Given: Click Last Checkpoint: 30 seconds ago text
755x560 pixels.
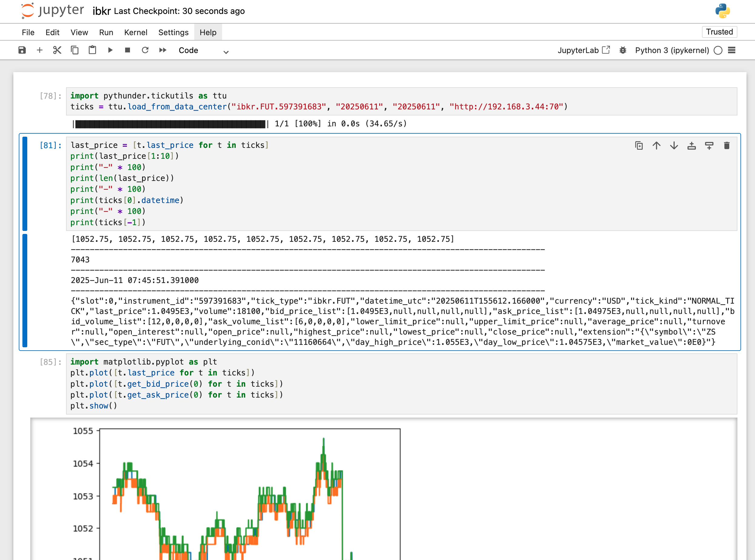Looking at the screenshot, I should pyautogui.click(x=179, y=11).
